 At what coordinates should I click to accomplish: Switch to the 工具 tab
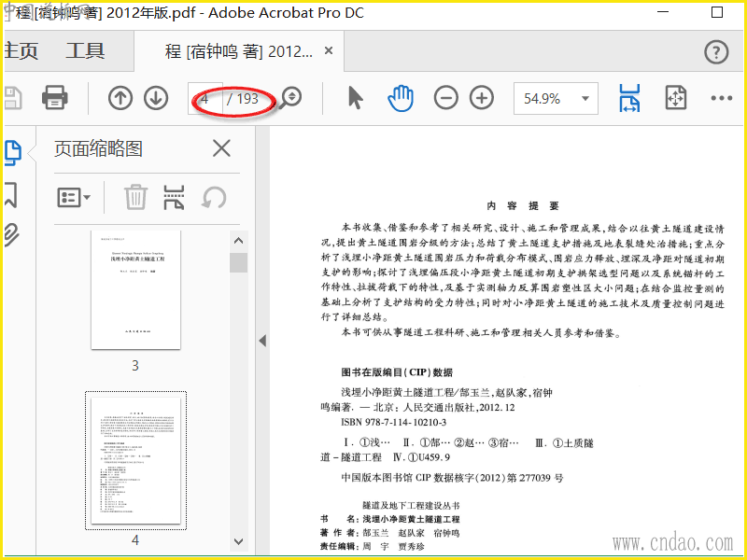coord(85,51)
